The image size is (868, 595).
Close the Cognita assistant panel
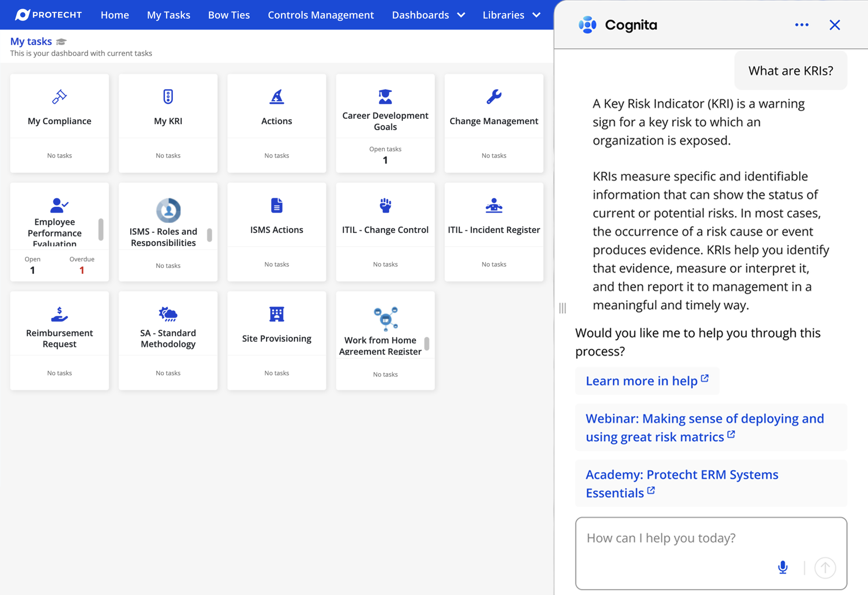[x=835, y=25]
